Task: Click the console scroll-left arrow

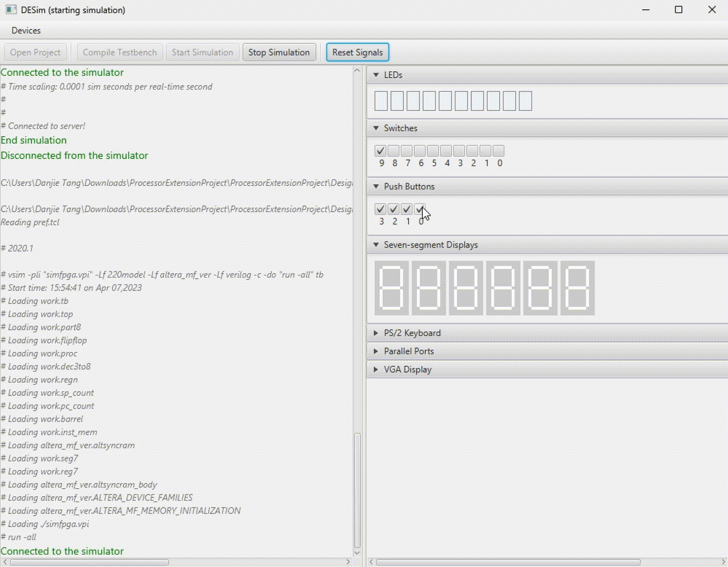Action: click(5, 562)
